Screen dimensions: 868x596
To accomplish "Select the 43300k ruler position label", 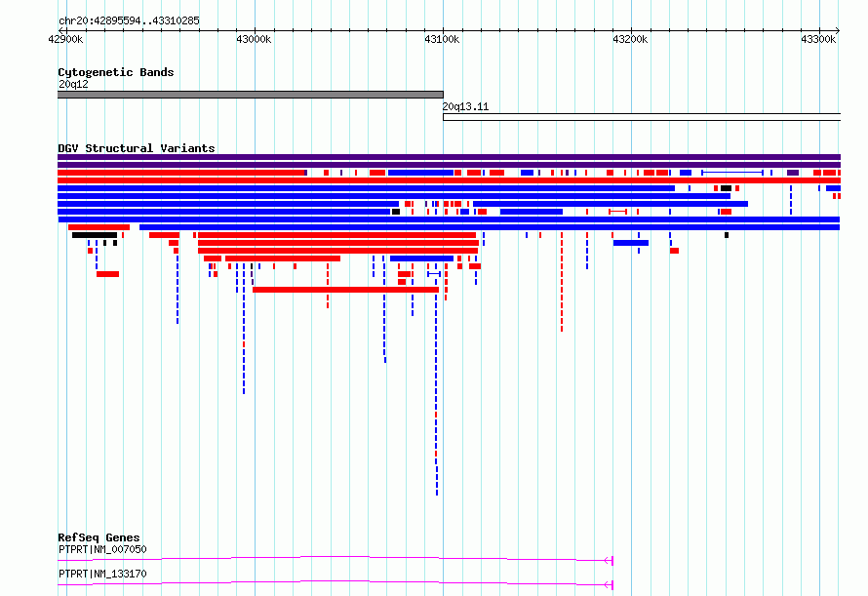I will [818, 39].
